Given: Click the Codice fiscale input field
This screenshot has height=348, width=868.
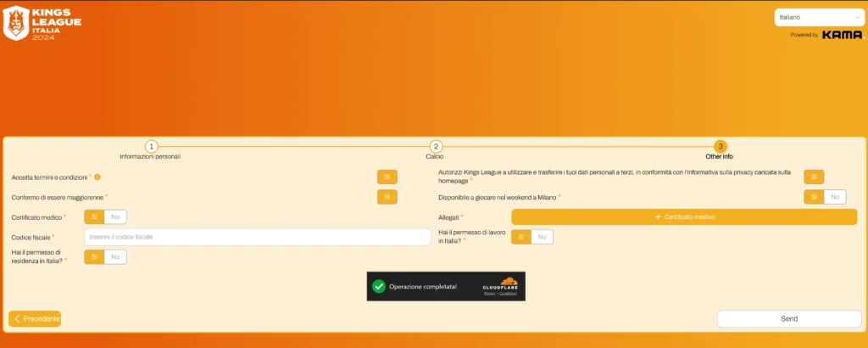Looking at the screenshot, I should (258, 237).
